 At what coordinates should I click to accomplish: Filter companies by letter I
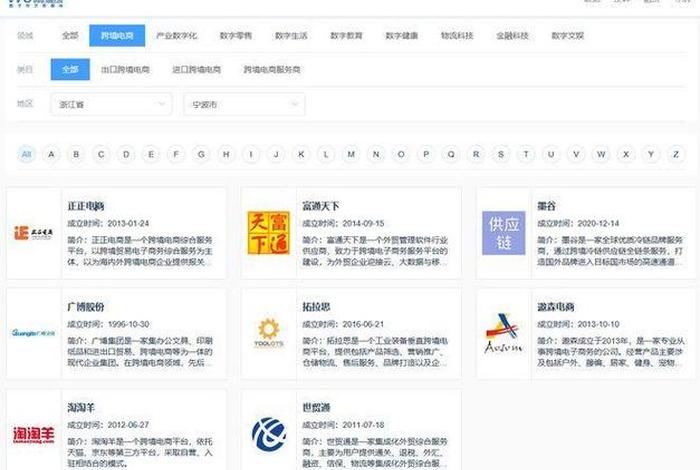[x=251, y=154]
